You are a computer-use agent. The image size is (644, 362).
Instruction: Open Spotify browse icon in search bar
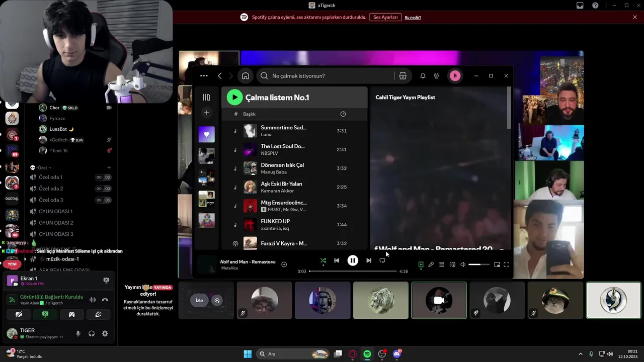tap(403, 76)
